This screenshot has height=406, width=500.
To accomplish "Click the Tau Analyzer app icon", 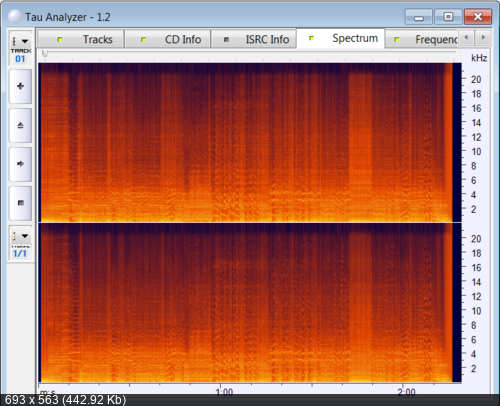I will (x=14, y=17).
